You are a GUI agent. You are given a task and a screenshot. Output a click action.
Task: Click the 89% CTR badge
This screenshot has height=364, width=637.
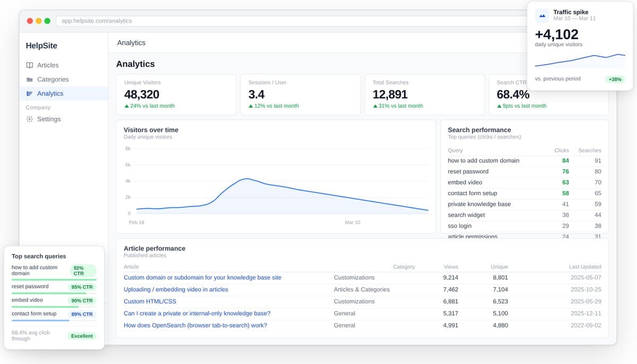point(82,314)
